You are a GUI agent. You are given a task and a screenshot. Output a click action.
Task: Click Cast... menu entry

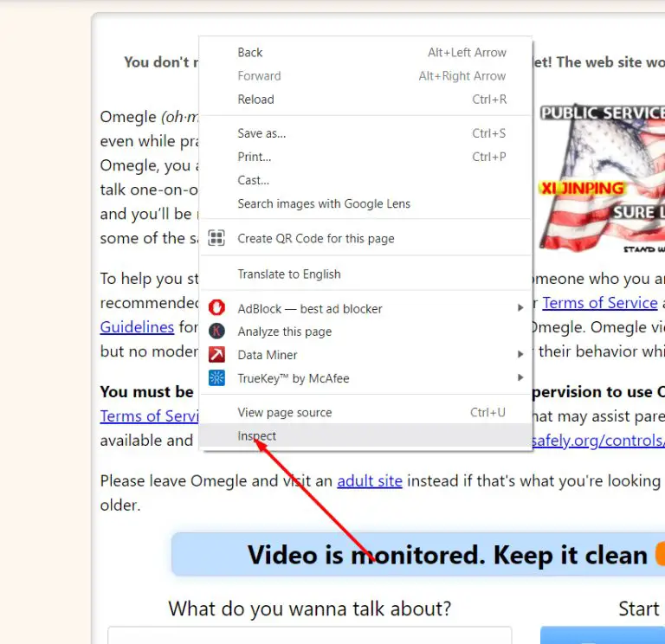point(254,180)
